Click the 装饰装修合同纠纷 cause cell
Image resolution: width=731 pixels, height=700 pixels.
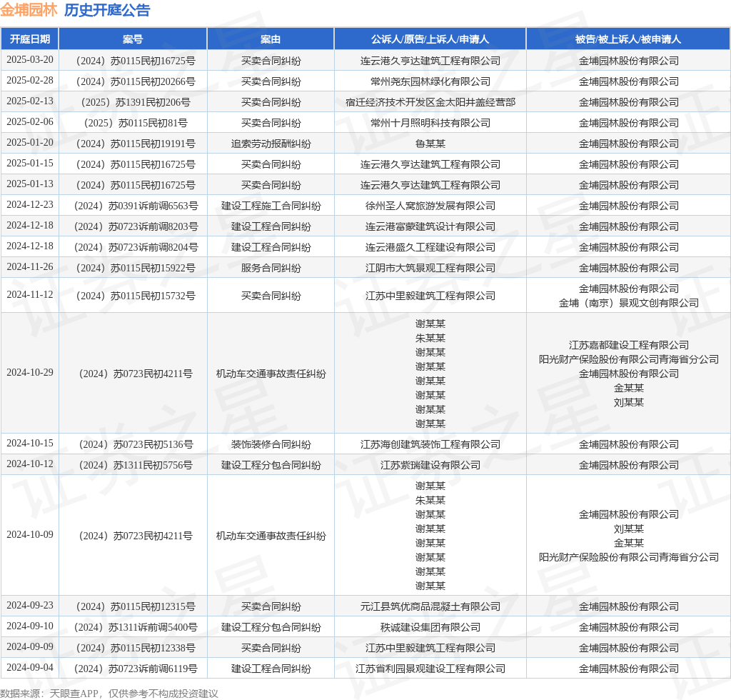click(x=271, y=444)
